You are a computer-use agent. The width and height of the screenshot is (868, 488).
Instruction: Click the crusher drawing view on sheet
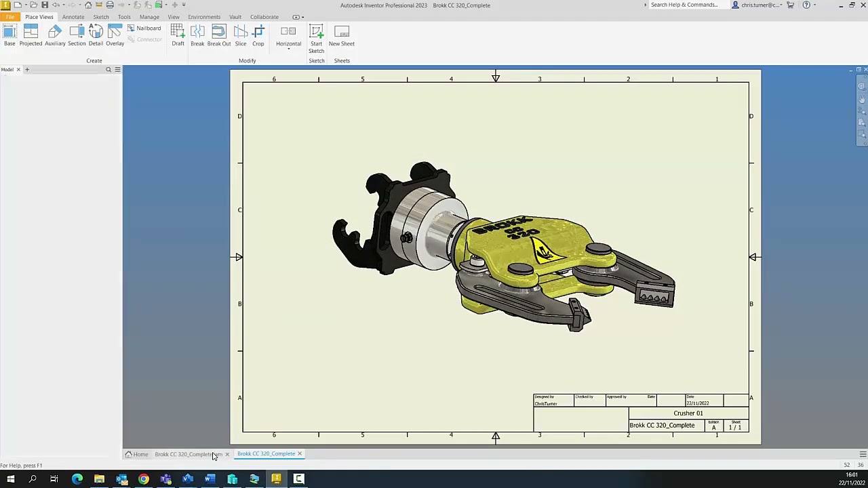click(503, 246)
